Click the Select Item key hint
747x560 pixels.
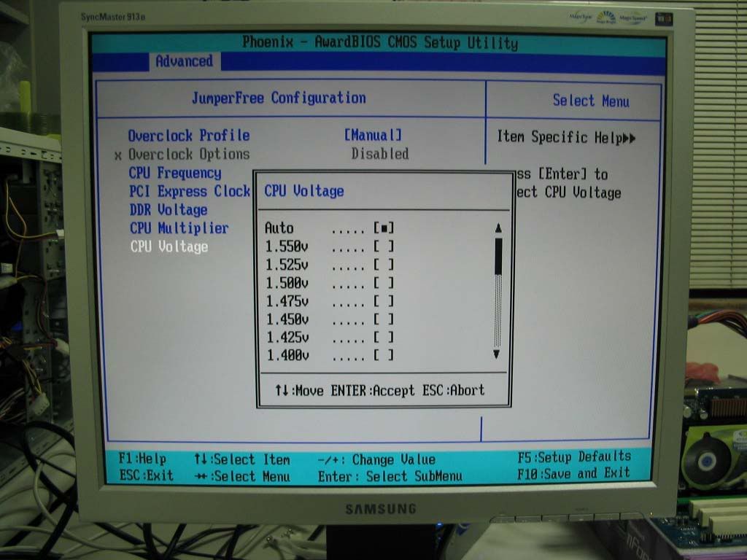pyautogui.click(x=242, y=459)
